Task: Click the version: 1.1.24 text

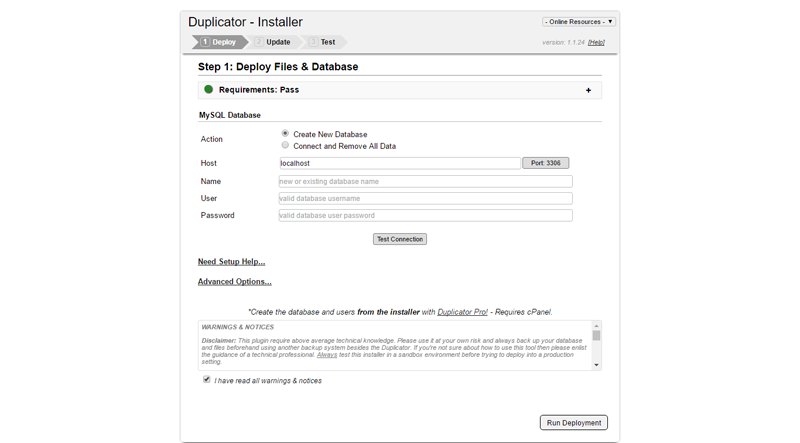Action: pyautogui.click(x=563, y=42)
